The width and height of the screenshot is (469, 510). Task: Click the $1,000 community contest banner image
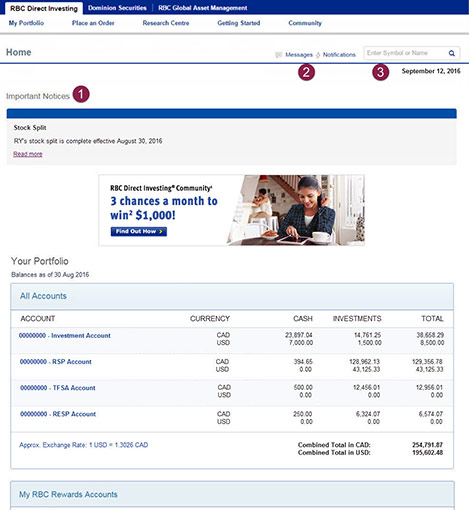(231, 210)
